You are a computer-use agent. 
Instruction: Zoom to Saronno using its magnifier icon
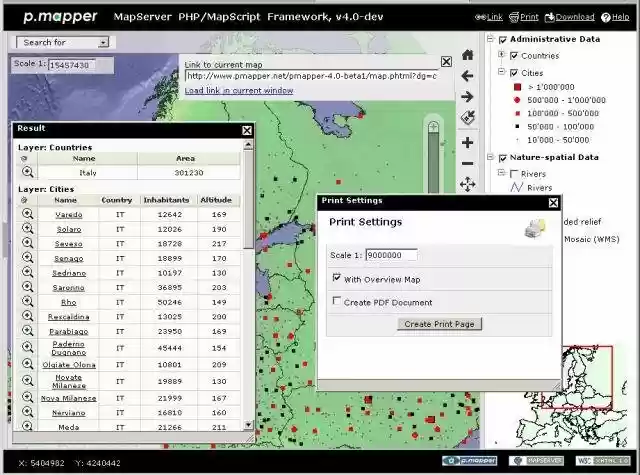pyautogui.click(x=27, y=287)
